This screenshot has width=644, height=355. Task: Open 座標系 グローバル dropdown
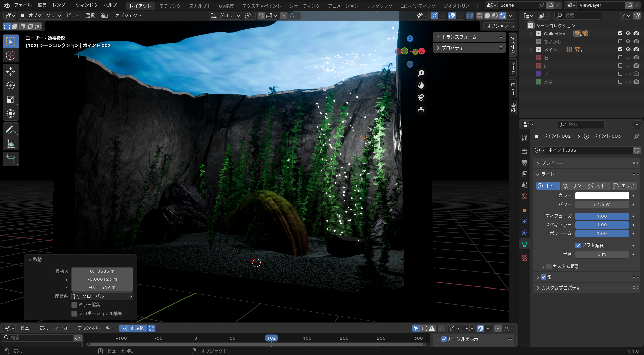(103, 296)
